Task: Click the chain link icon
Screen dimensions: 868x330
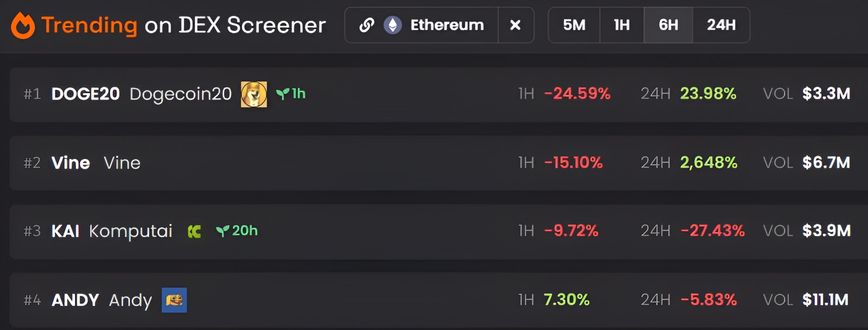Action: (367, 25)
